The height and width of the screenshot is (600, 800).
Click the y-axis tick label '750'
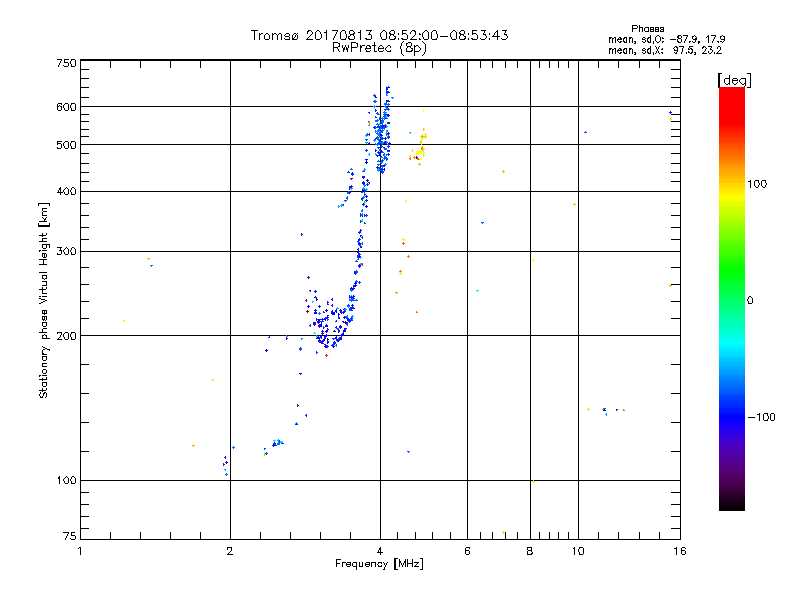point(66,63)
